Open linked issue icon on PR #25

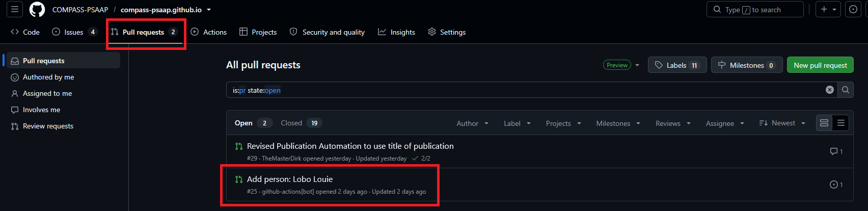click(836, 184)
